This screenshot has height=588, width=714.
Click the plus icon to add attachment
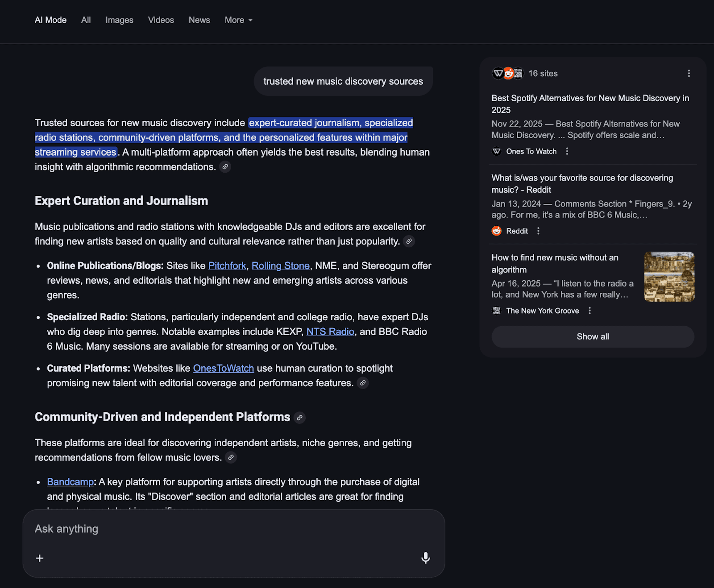tap(40, 559)
